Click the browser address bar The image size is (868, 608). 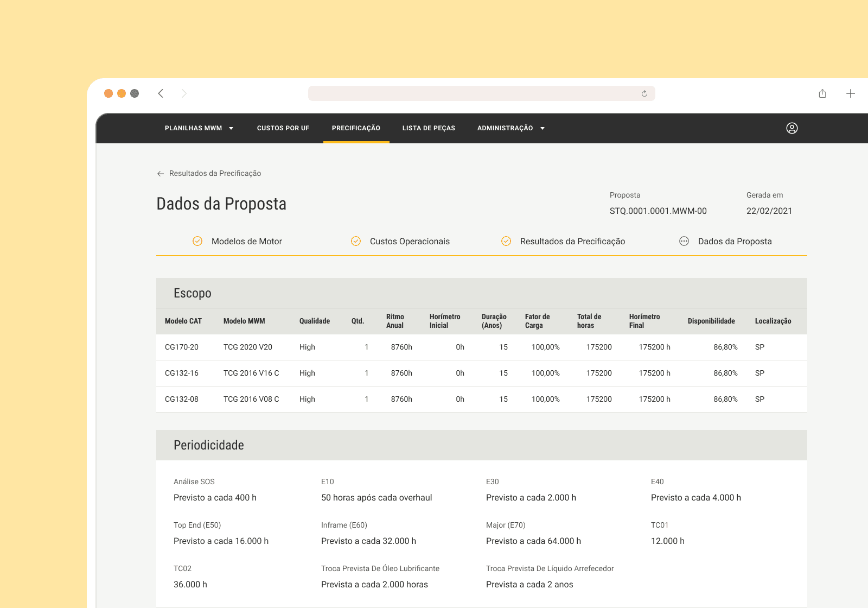482,93
